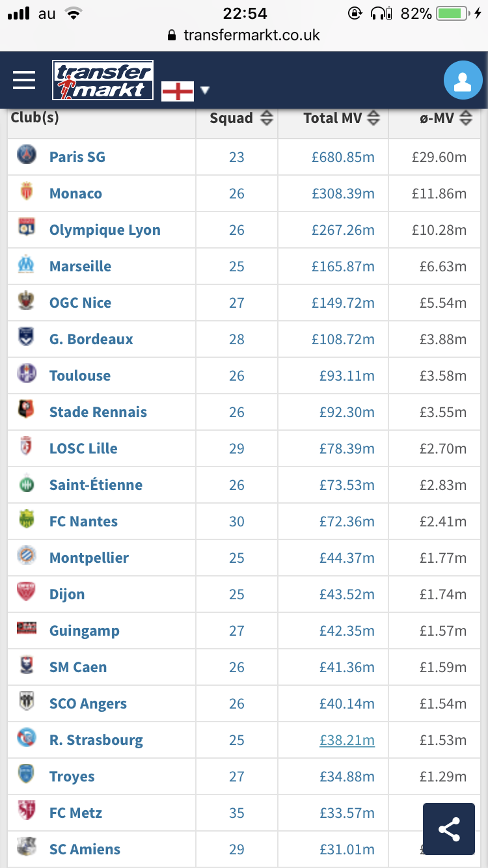Tap the share button

[449, 829]
